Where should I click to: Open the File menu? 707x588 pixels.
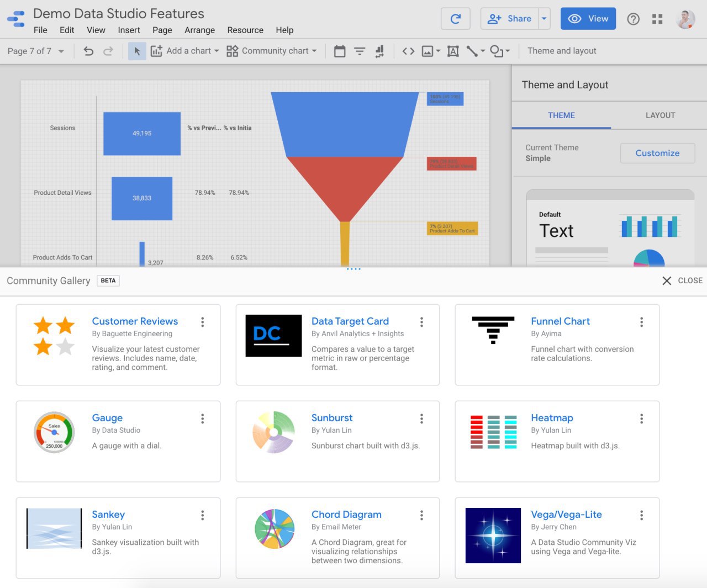[x=40, y=30]
